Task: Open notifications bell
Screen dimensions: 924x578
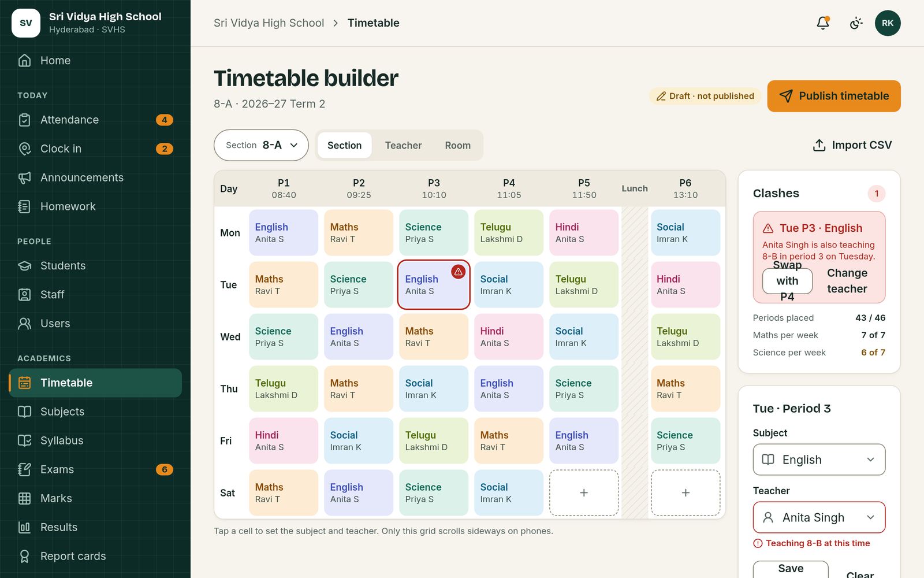Action: tap(823, 23)
